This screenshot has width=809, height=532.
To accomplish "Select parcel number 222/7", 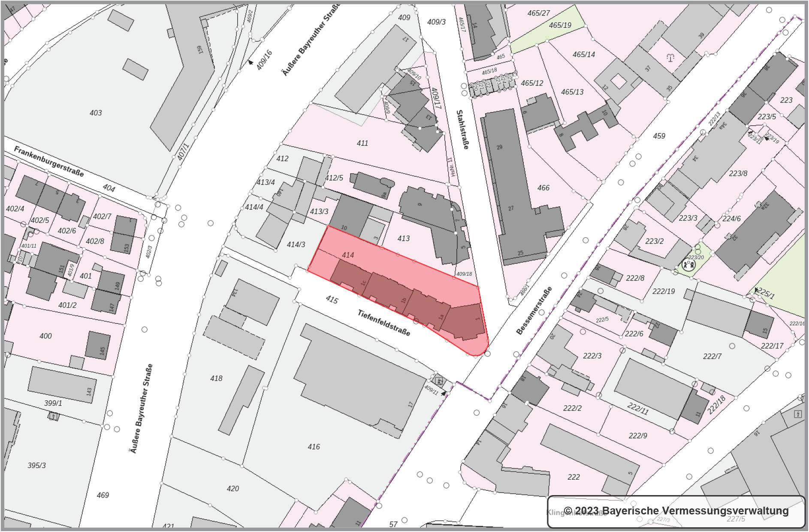I will click(712, 356).
